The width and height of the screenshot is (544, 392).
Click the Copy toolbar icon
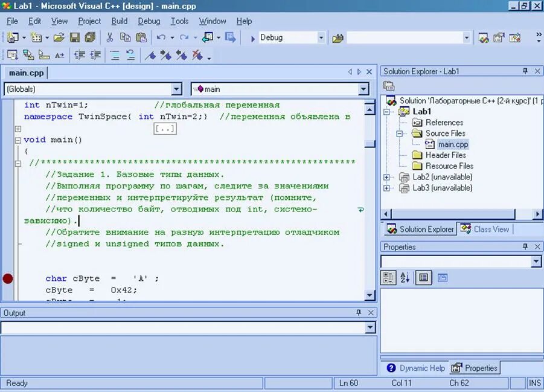tap(125, 37)
